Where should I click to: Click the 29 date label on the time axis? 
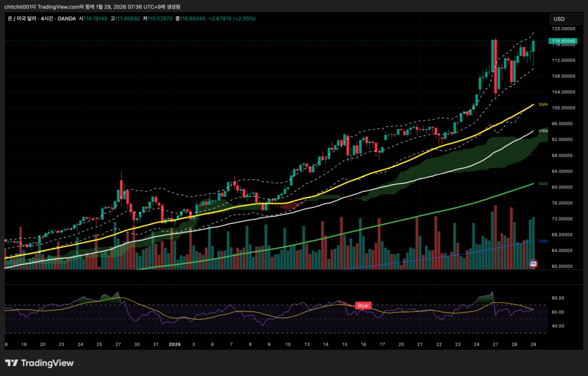tap(533, 345)
